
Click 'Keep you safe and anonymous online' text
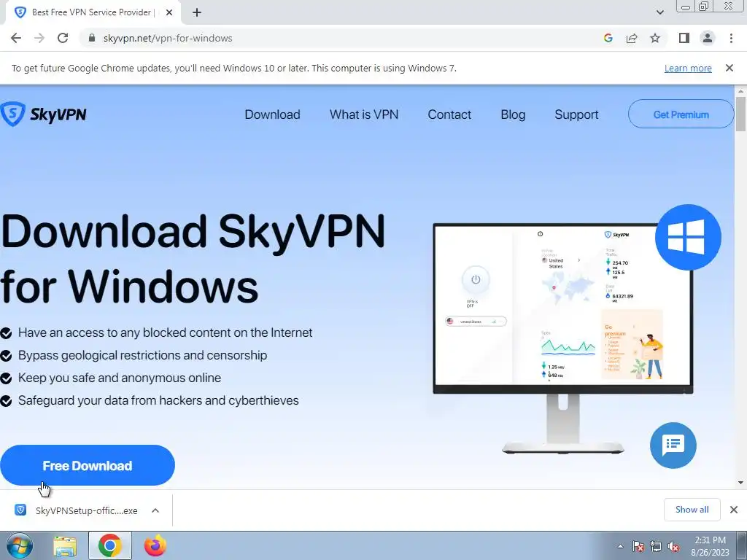pyautogui.click(x=120, y=378)
